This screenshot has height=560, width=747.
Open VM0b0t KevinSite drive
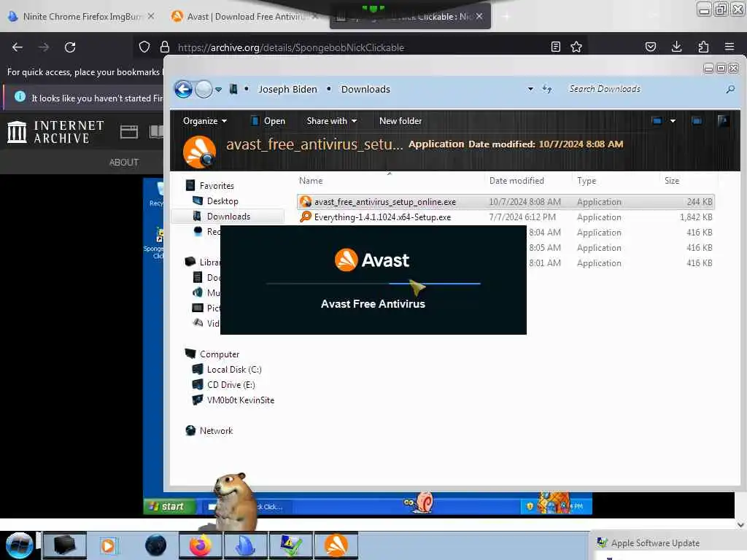(x=233, y=400)
